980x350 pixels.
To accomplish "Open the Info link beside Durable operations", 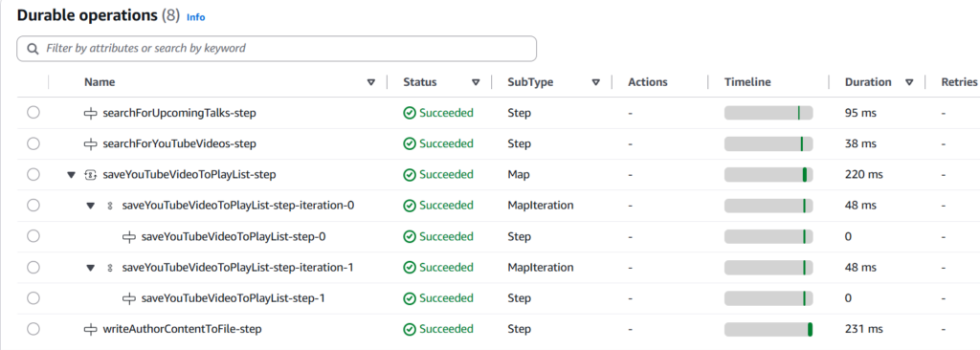I will [x=195, y=17].
